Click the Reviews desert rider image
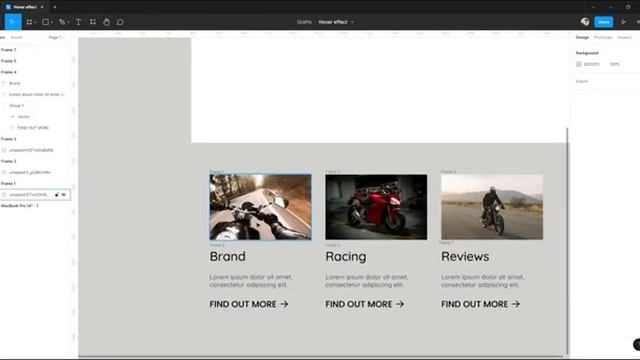Viewport: 640px width, 360px height. 492,207
